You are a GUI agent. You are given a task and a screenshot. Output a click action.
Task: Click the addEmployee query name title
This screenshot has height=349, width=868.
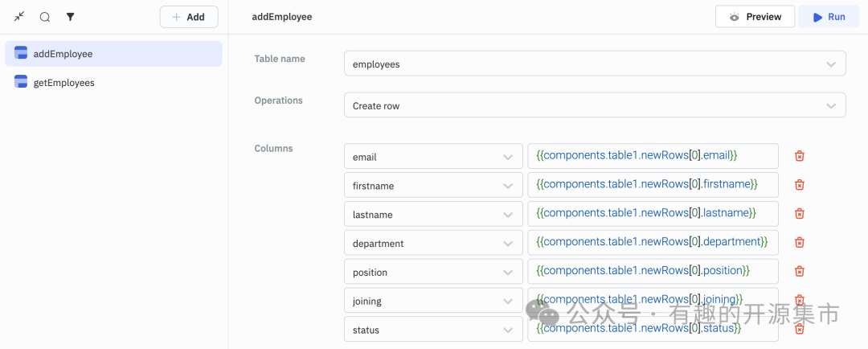point(282,17)
